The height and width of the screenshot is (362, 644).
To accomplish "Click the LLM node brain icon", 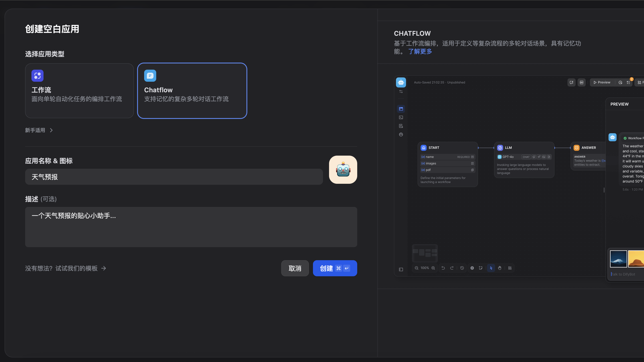I will 500,148.
